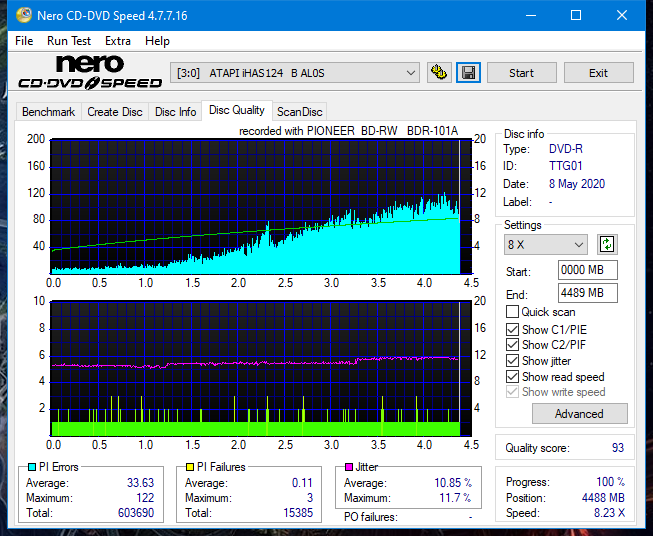Click the disabled Show write speed checkbox
653x536 pixels.
(512, 392)
